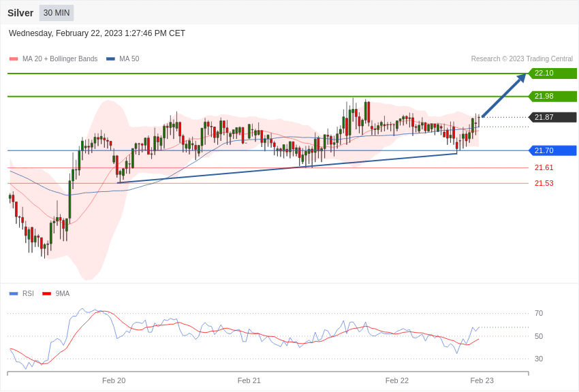Click the Feb 20 date axis label
Image resolution: width=579 pixels, height=392 pixels.
[x=114, y=380]
